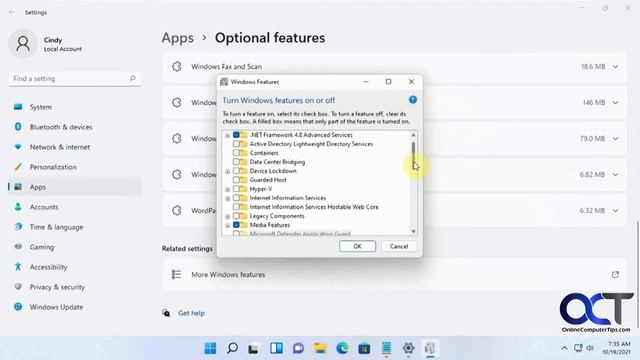Open the Windows Start menu
640x360 pixels.
(x=210, y=348)
